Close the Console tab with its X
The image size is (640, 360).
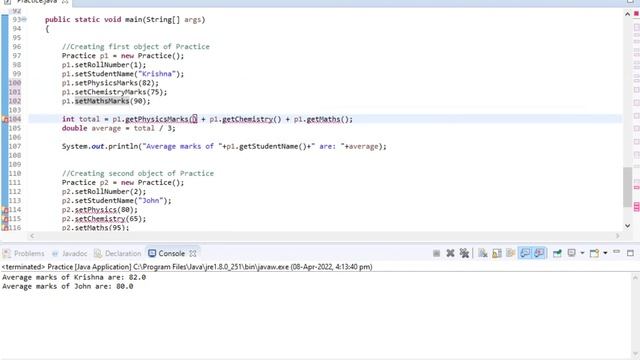pyautogui.click(x=193, y=253)
